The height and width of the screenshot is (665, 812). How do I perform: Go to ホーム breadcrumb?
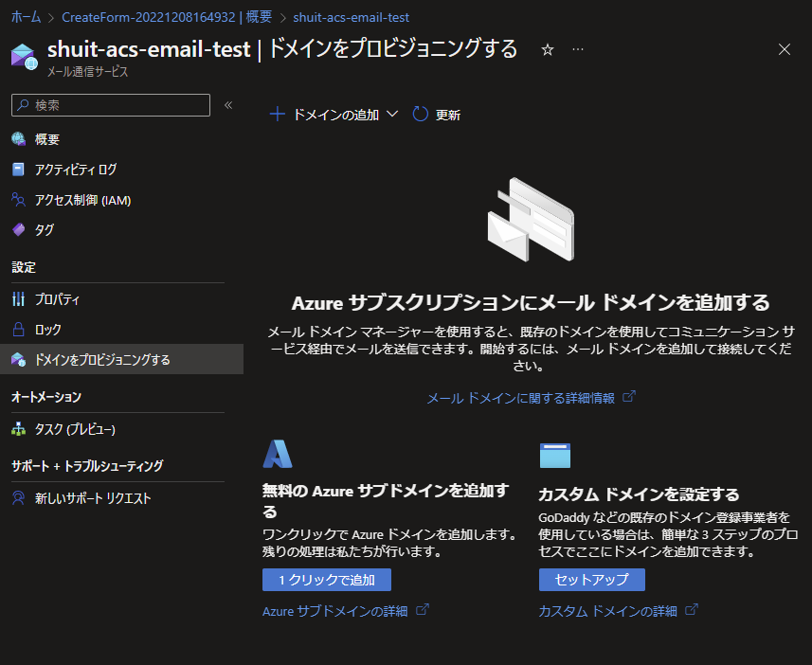coord(26,17)
